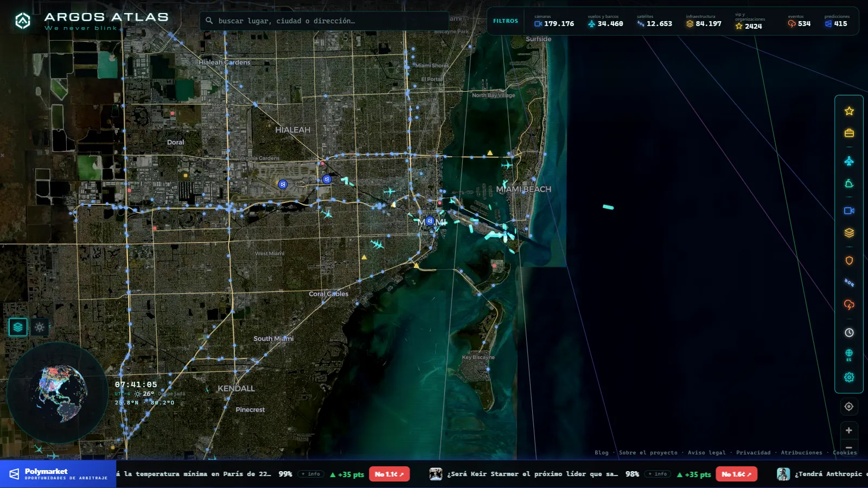
Task: Click the locate-me target button
Action: coord(849,407)
